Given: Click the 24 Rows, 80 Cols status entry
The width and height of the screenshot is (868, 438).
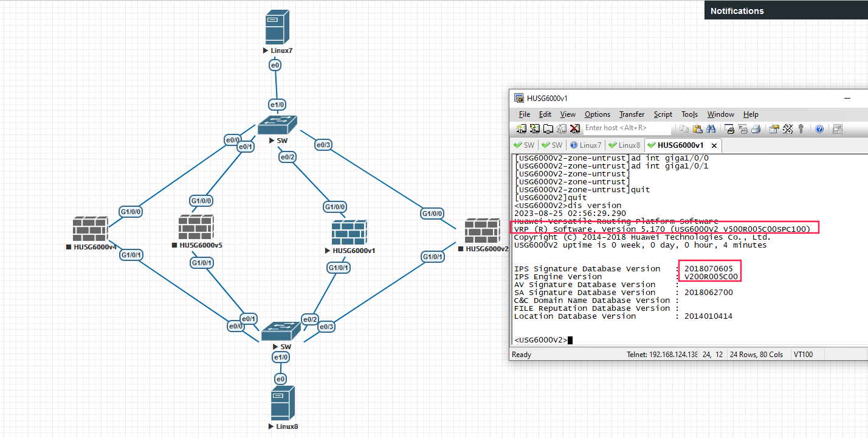Looking at the screenshot, I should click(x=757, y=355).
